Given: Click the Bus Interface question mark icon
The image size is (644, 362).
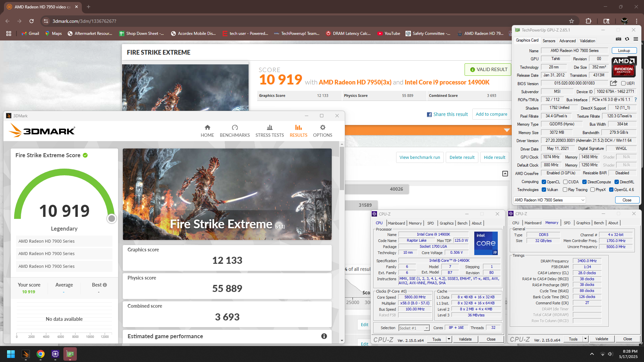Looking at the screenshot, I should click(636, 100).
